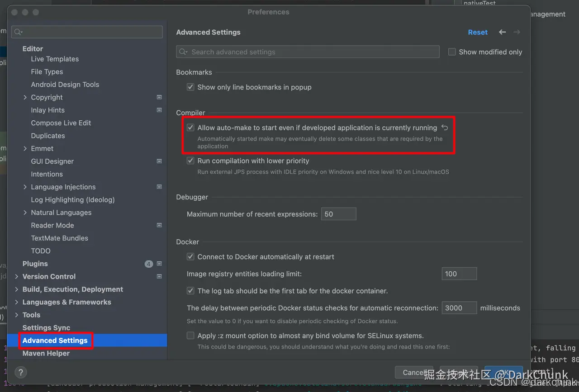
Task: Select Reader Mode settings page
Action: point(52,225)
